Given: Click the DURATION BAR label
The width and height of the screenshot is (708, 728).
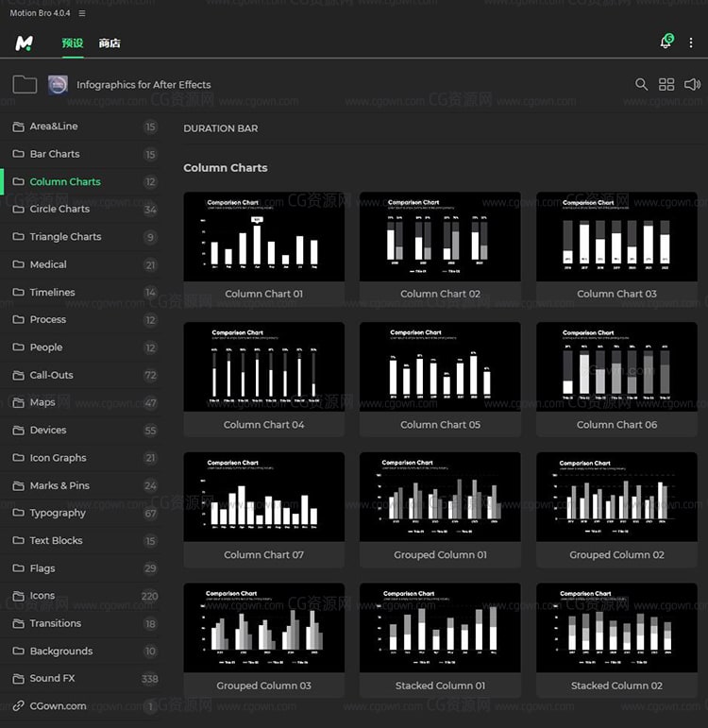Looking at the screenshot, I should [221, 128].
